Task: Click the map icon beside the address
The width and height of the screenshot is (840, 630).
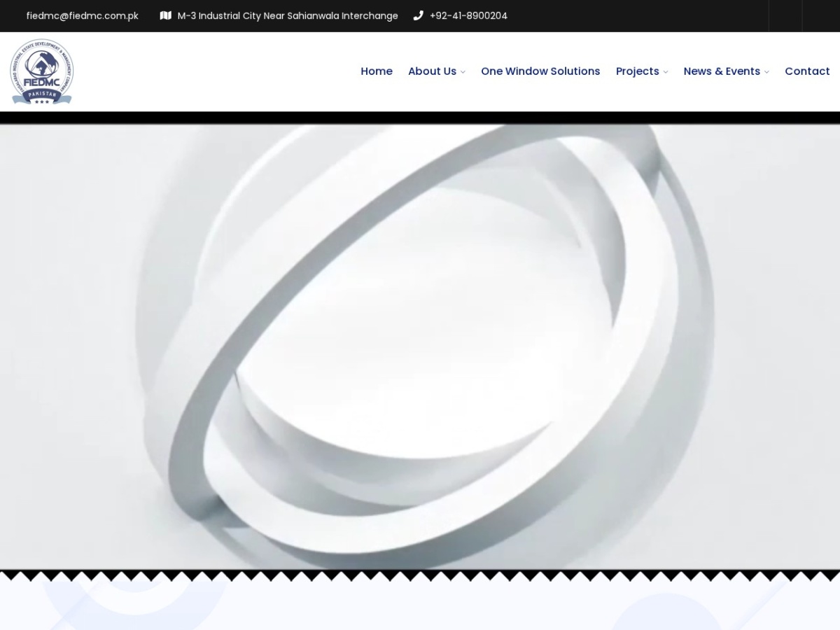Action: click(166, 15)
